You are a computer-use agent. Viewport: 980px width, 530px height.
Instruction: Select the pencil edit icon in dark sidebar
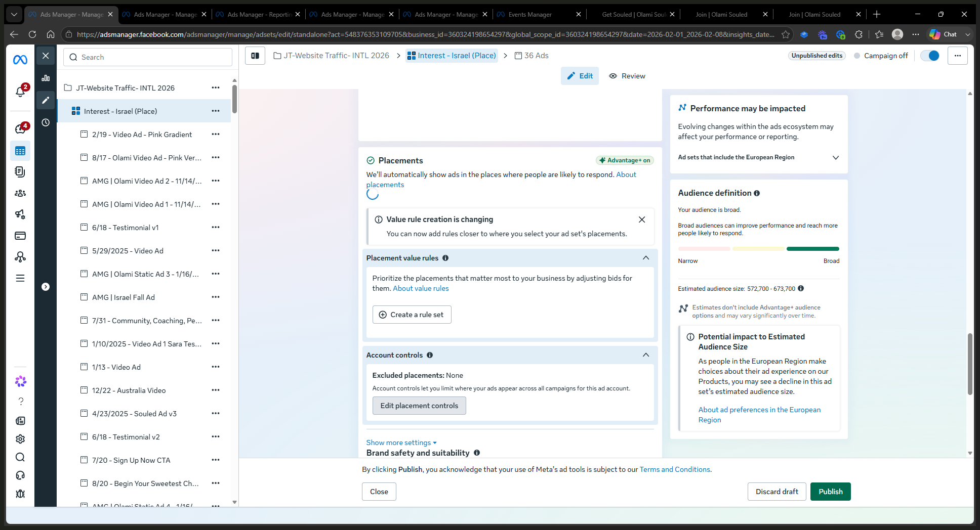click(x=46, y=100)
